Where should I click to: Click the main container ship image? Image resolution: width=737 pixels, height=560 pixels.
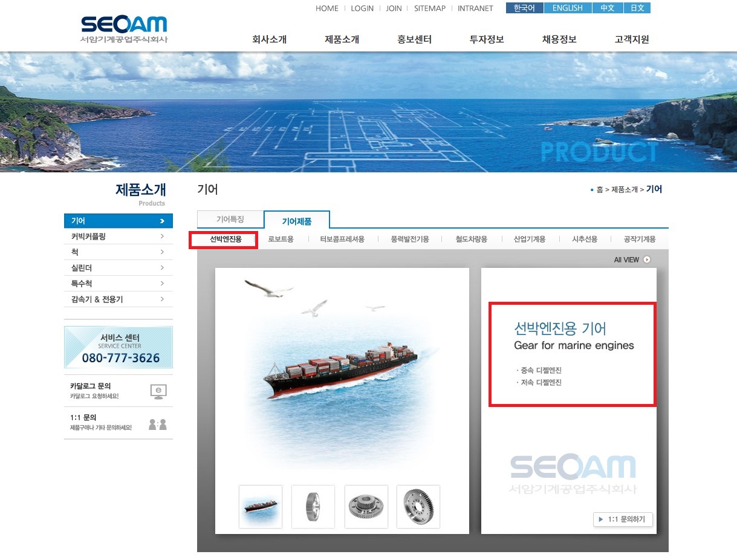tap(342, 370)
